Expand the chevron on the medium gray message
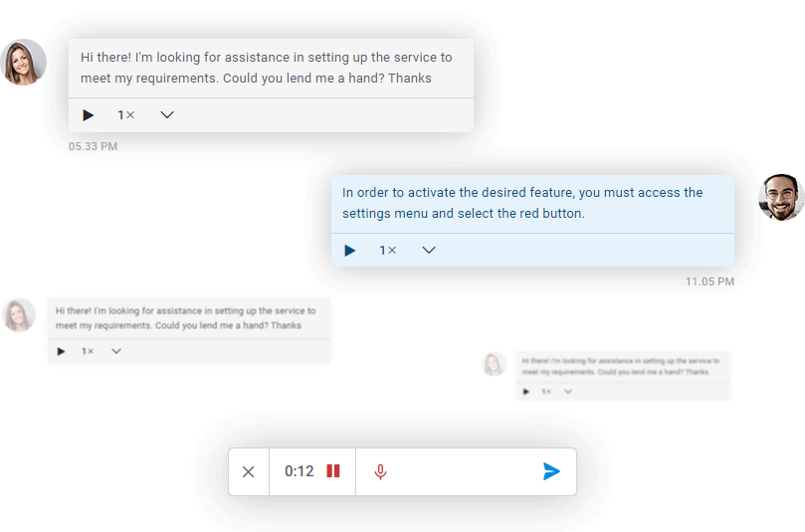 coord(116,351)
